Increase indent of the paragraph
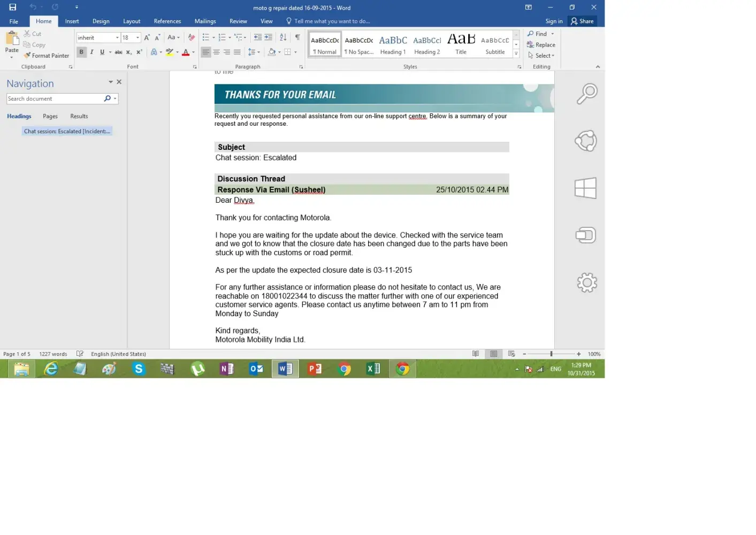The width and height of the screenshot is (756, 535). point(269,37)
